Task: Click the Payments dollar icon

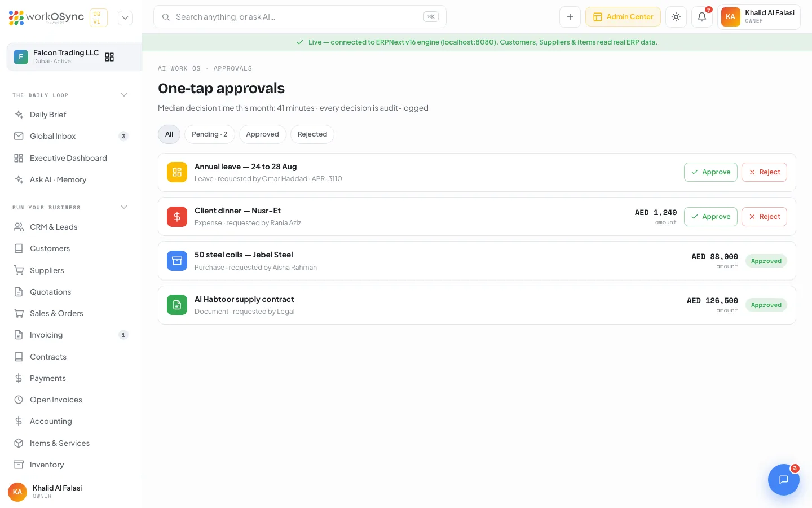Action: point(19,378)
